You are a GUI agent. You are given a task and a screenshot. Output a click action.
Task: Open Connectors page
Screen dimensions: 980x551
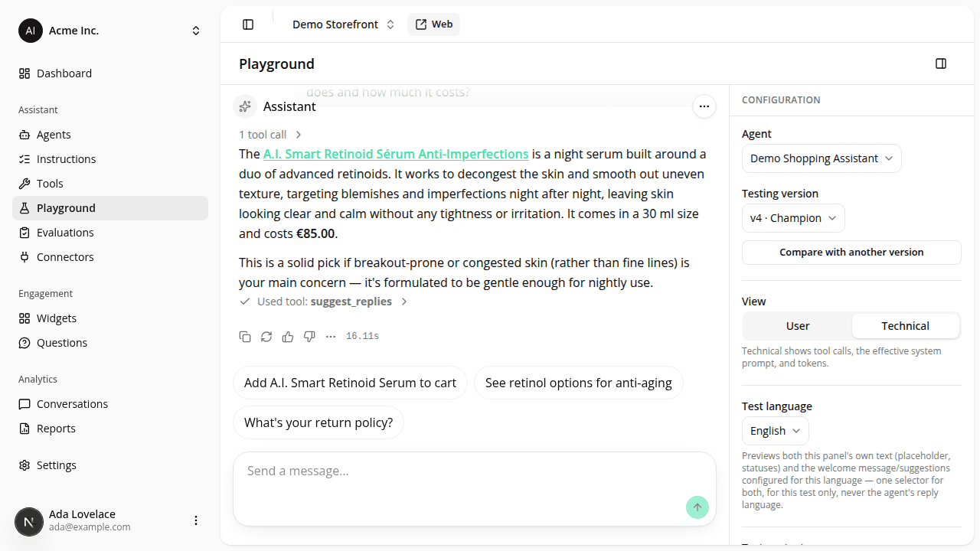[x=110, y=257]
